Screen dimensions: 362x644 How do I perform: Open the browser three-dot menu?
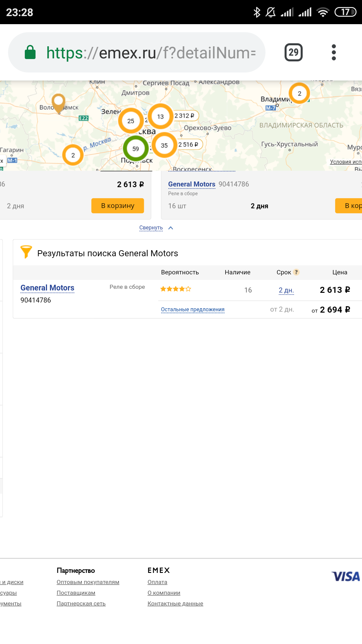(x=334, y=52)
